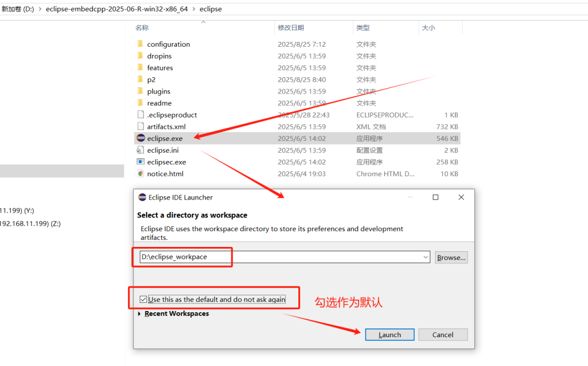The height and width of the screenshot is (366, 588).
Task: Click the eclipsec.exe application icon
Action: tap(140, 162)
